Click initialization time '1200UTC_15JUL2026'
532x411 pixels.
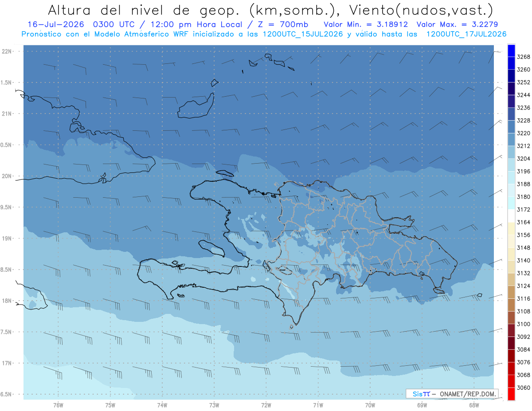pyautogui.click(x=302, y=34)
